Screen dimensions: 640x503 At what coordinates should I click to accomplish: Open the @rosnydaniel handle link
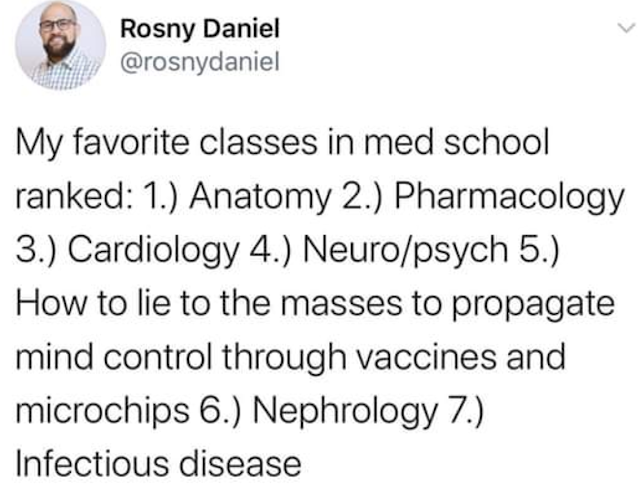200,62
